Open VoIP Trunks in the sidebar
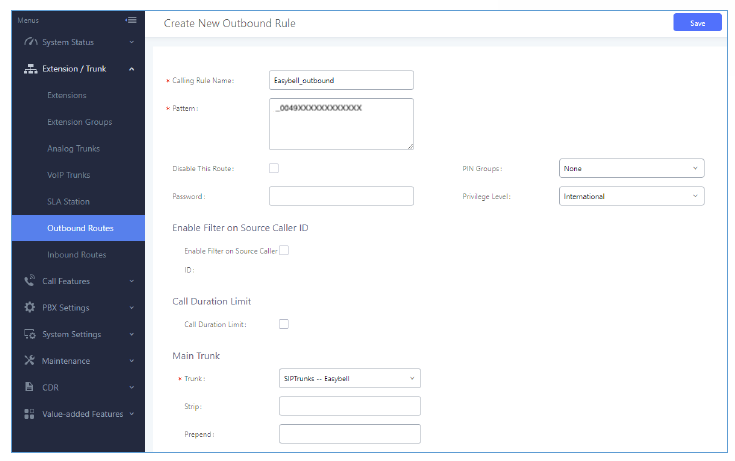This screenshot has width=735, height=461. point(68,175)
